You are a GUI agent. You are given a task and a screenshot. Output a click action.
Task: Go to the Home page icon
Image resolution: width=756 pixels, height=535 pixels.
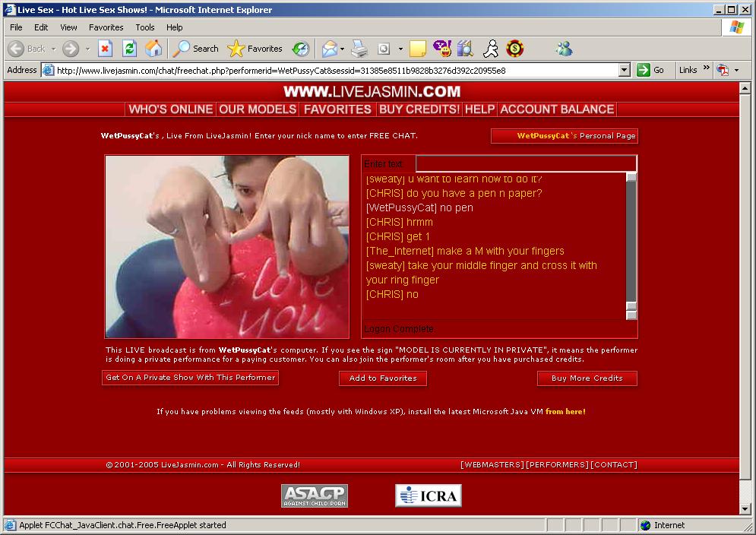click(153, 49)
